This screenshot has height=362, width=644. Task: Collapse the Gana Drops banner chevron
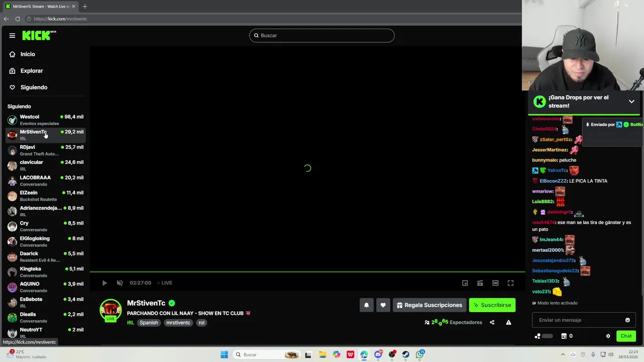(631, 102)
